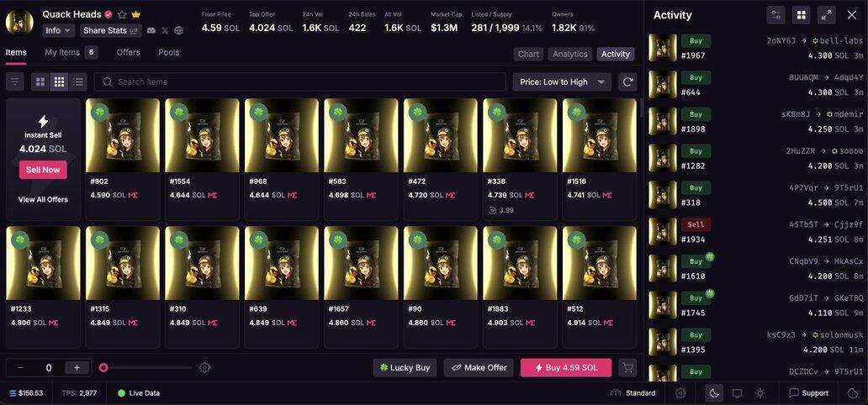This screenshot has height=405, width=868.
Task: Switch to large grid view
Action: [40, 82]
